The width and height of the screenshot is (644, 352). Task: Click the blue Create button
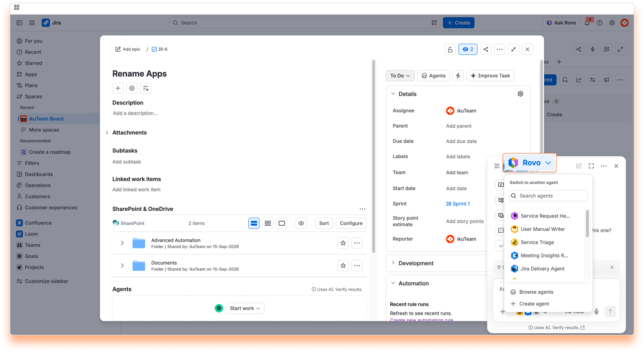[x=458, y=23]
